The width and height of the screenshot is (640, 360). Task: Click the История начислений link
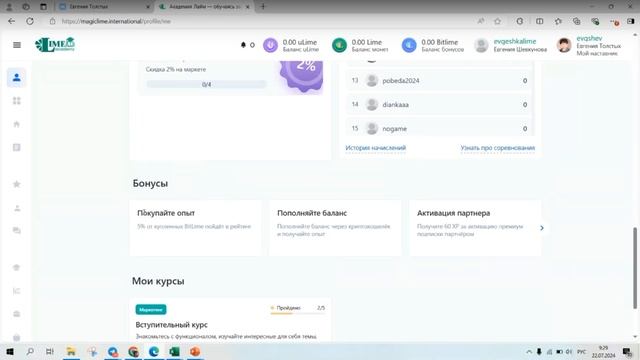[376, 148]
